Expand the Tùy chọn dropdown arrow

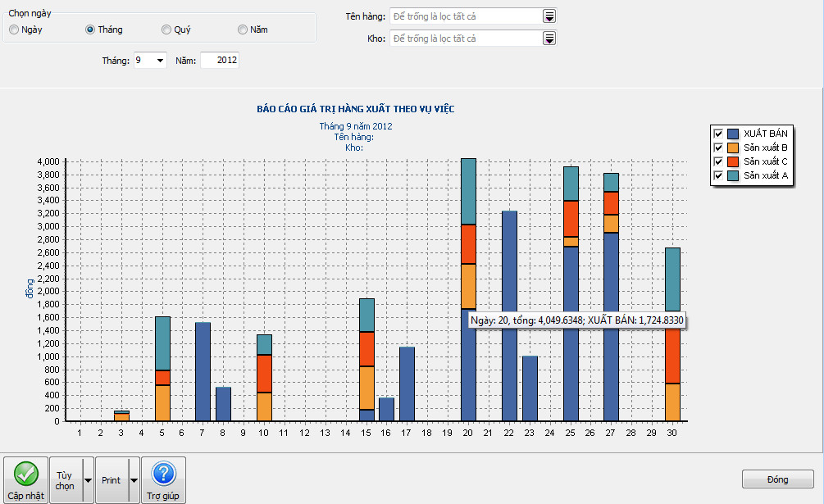(89, 480)
